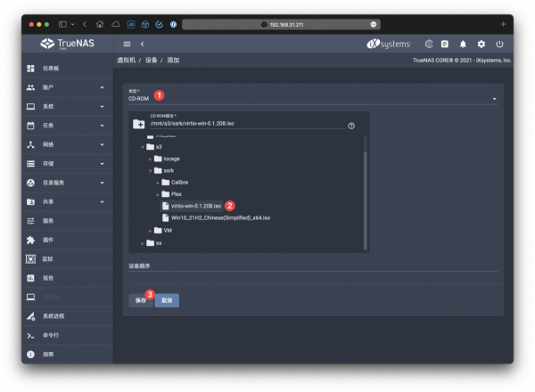This screenshot has height=392, width=535.
Task: Expand the iocage folder
Action: (150, 159)
